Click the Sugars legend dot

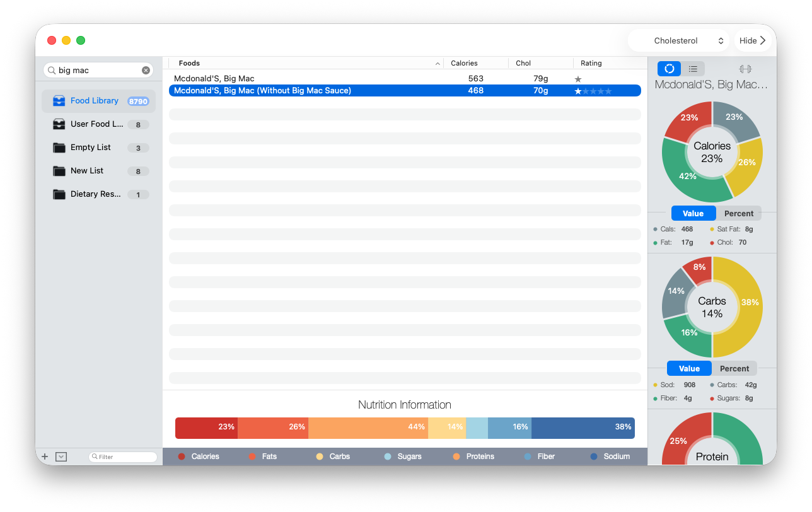coord(388,457)
